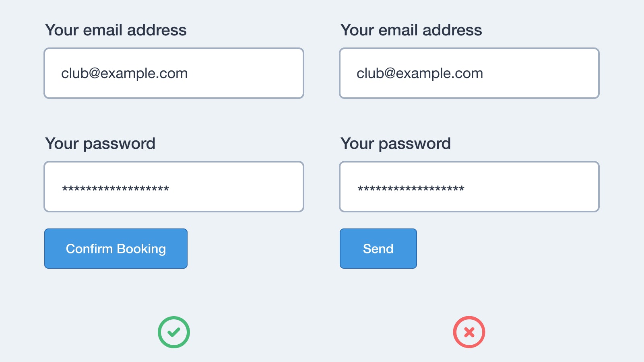This screenshot has width=644, height=362.
Task: Click the left form's password field
Action: click(x=174, y=187)
